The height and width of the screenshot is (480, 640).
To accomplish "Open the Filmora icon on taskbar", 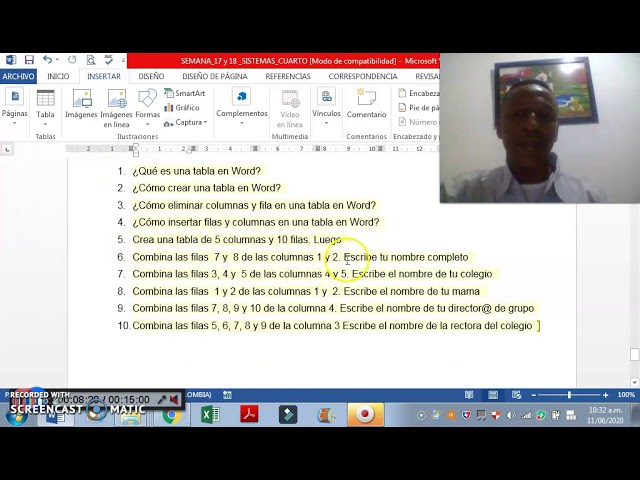I will (288, 415).
